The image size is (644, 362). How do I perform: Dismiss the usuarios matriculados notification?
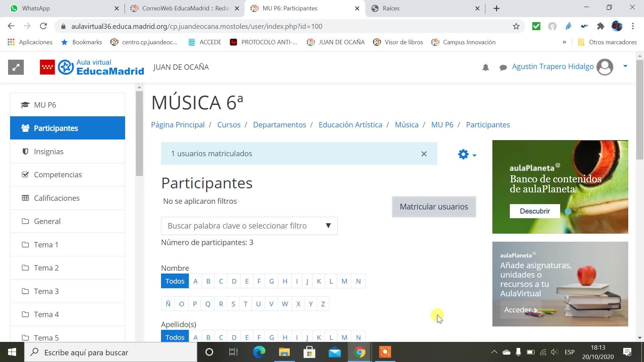click(x=424, y=154)
